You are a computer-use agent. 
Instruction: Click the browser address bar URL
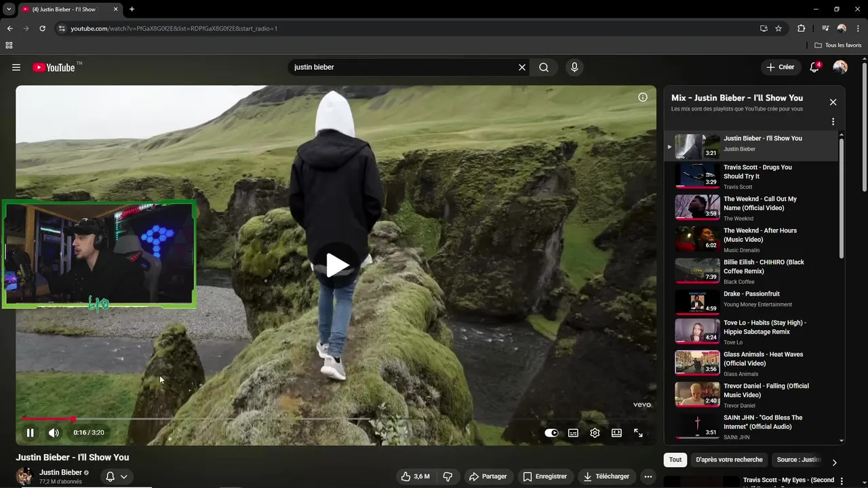(x=174, y=28)
